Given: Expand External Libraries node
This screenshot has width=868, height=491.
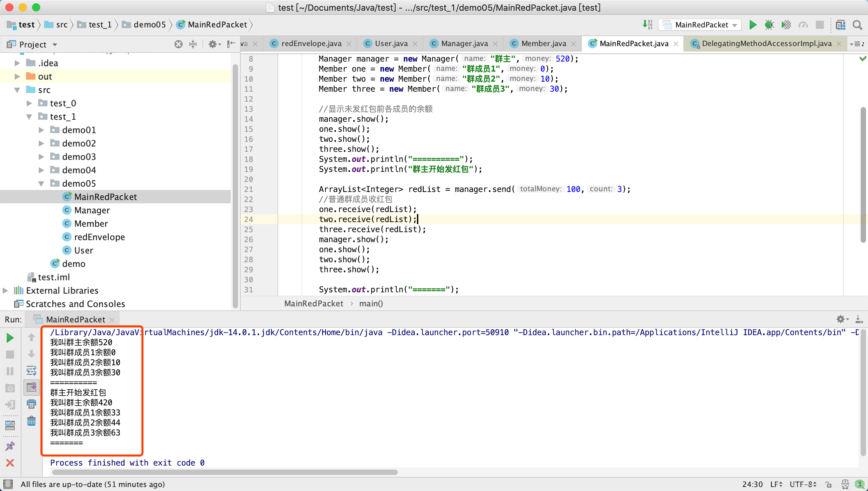Looking at the screenshot, I should pos(5,290).
